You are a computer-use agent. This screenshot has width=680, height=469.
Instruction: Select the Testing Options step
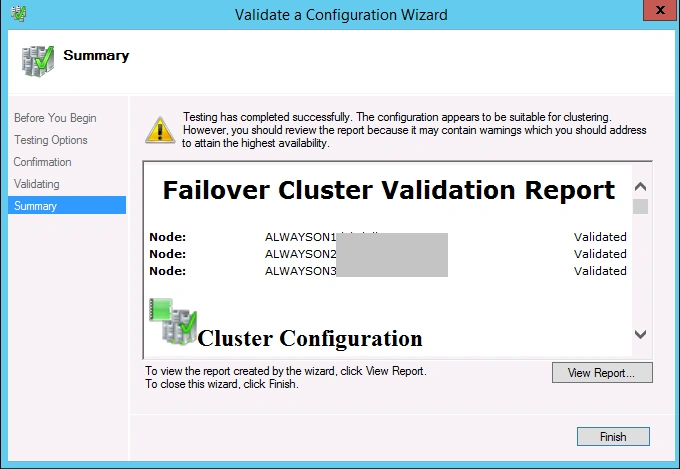point(51,140)
